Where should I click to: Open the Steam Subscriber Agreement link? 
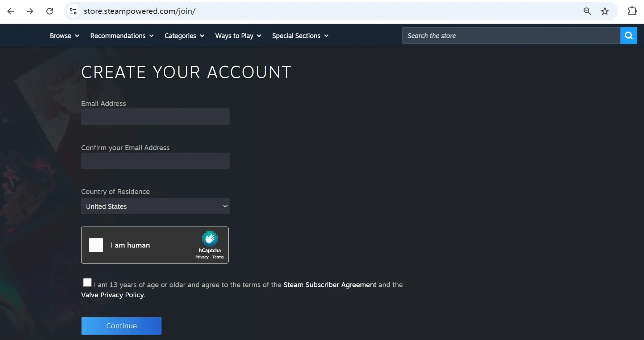pos(330,285)
